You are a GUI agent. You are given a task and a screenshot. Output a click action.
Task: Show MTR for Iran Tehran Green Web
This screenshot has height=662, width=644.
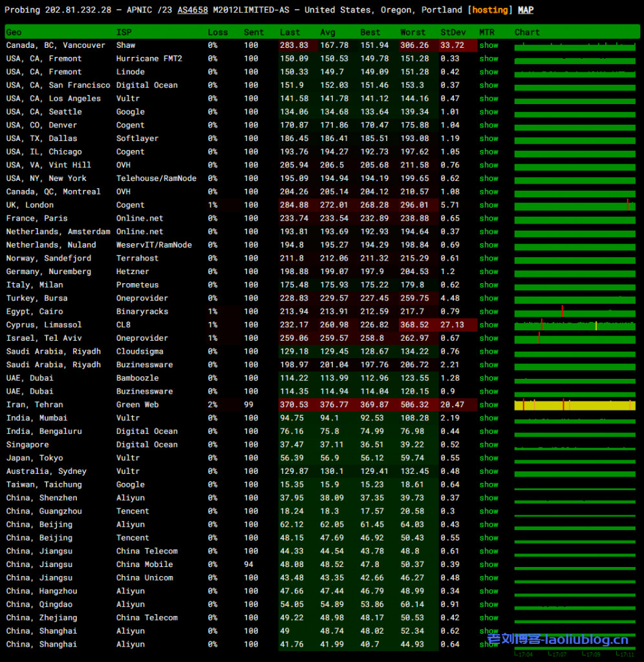click(489, 405)
